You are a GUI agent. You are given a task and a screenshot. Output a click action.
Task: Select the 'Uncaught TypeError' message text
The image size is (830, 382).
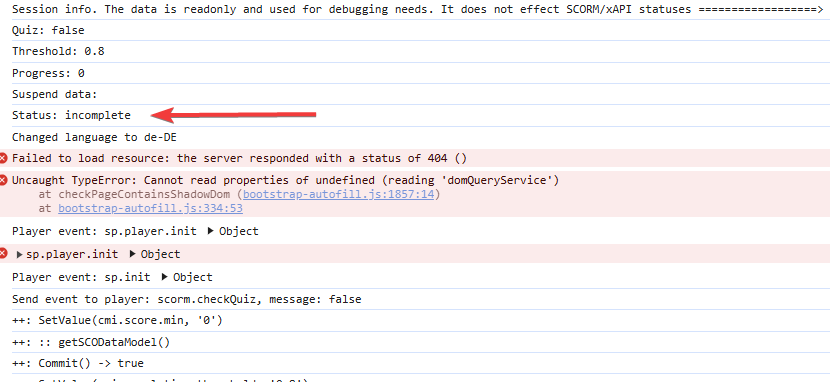click(x=286, y=180)
